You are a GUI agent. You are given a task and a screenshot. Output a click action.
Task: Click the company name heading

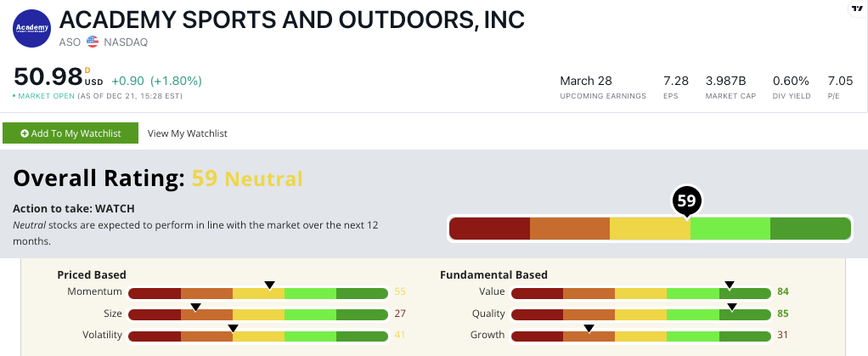click(291, 20)
